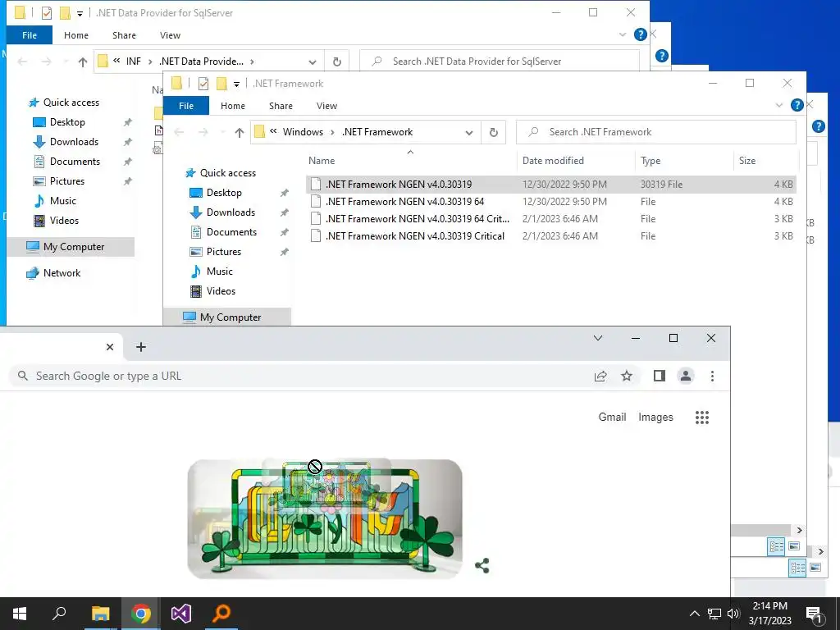This screenshot has height=630, width=840.
Task: Expand ribbon in .NET Framework window
Action: pyautogui.click(x=779, y=105)
